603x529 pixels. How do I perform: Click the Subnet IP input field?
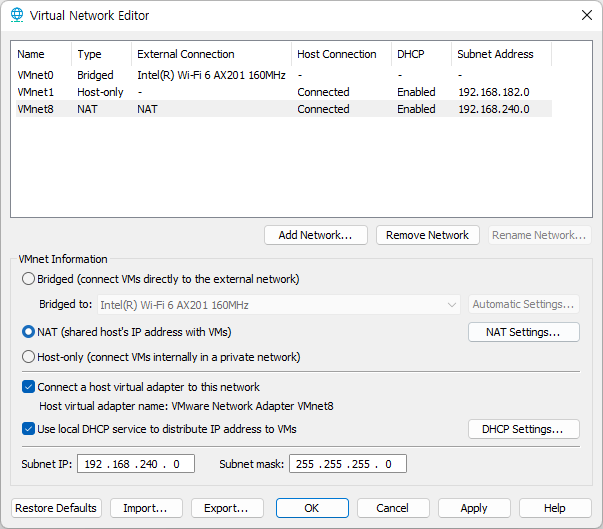[x=136, y=464]
